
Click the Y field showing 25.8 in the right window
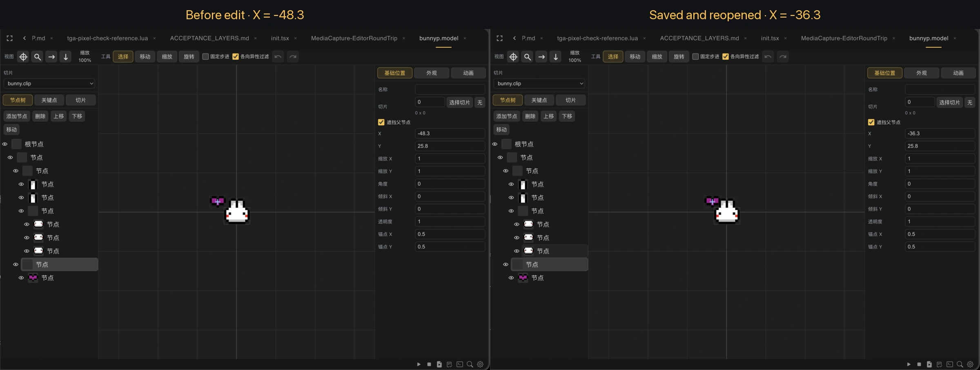click(x=940, y=146)
